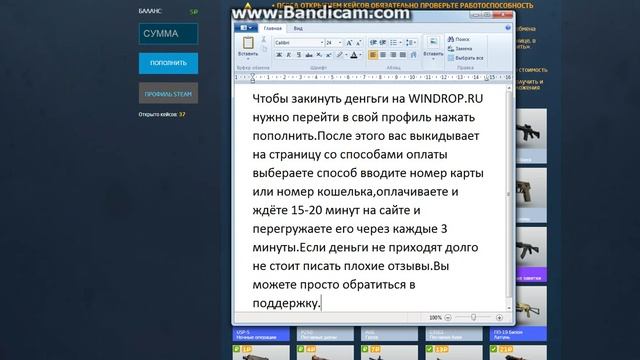Start a bulleted list
Viewport: 640px width, 360px height.
click(393, 42)
